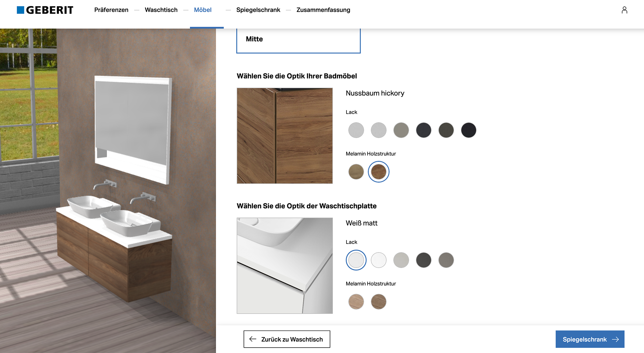This screenshot has width=644, height=353.
Task: Click the Nussbaum hickory preview image
Action: pyautogui.click(x=284, y=136)
